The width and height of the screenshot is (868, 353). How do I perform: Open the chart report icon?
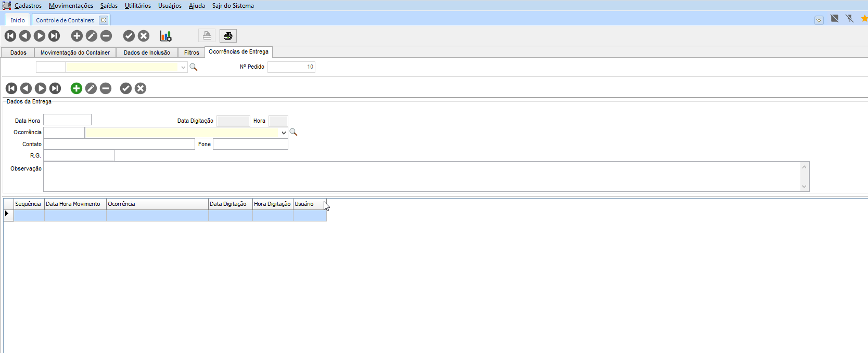pos(166,36)
